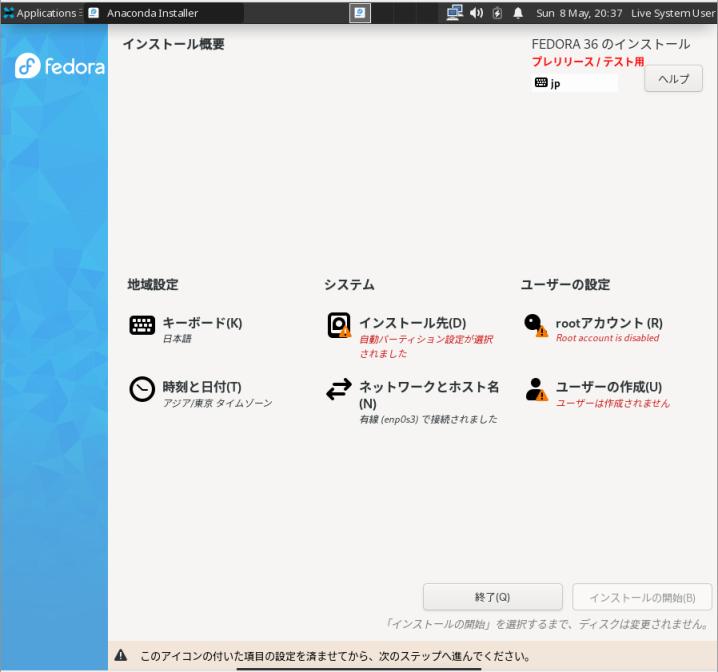Open the Applications menu
The image size is (718, 672).
(x=42, y=13)
